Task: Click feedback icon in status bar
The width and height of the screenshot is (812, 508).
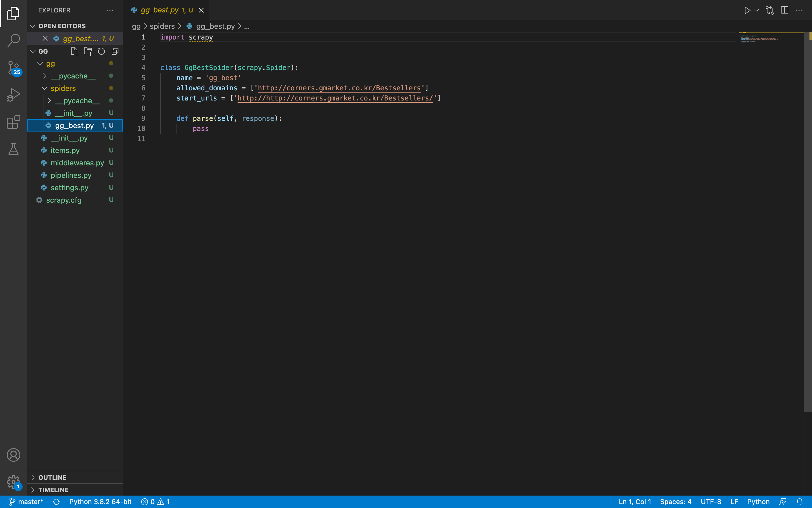Action: pyautogui.click(x=783, y=502)
